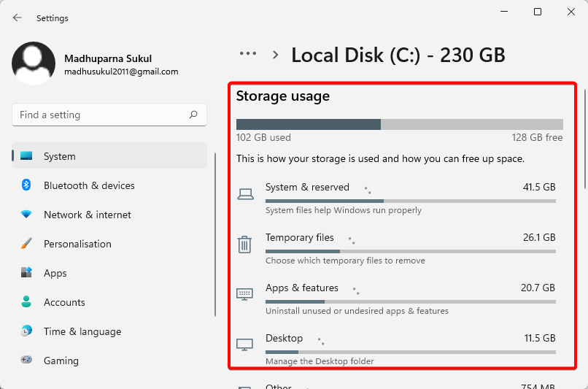Click the Accounts person icon
This screenshot has height=389, width=588.
pos(26,301)
